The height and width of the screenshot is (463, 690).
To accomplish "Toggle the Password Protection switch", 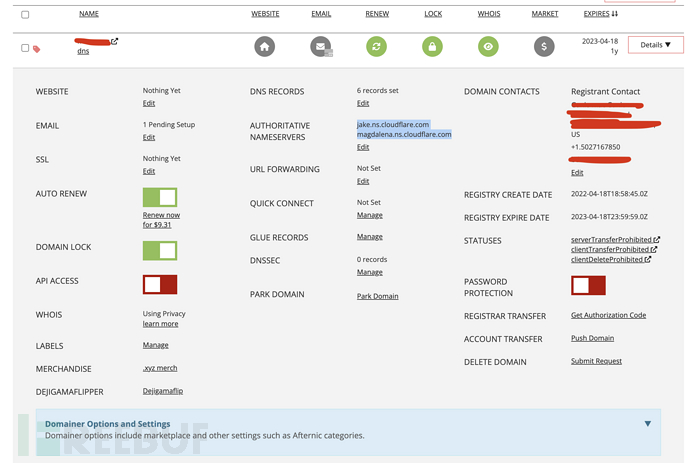I will [x=588, y=285].
